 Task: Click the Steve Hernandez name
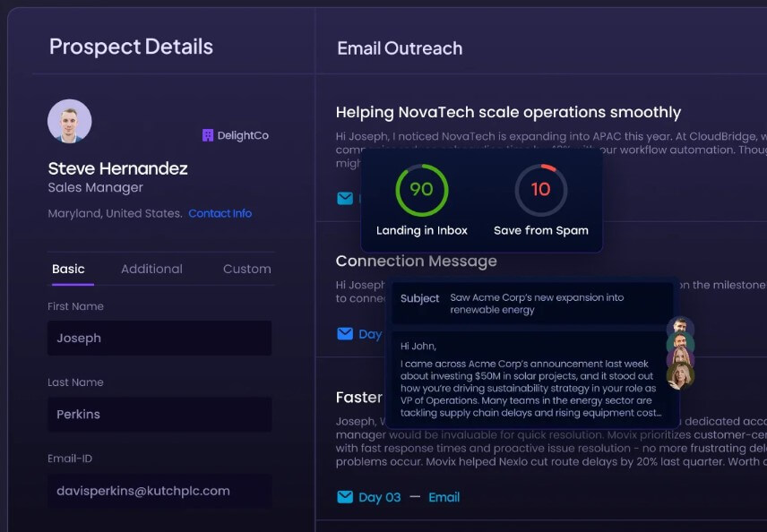pyautogui.click(x=118, y=168)
